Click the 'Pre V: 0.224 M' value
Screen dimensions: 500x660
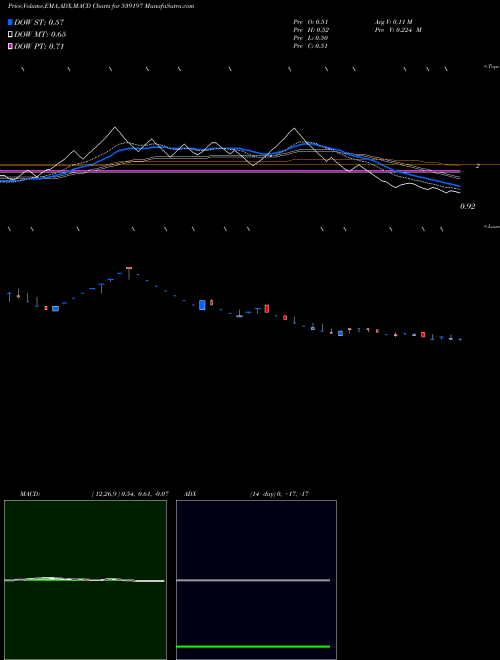398,30
